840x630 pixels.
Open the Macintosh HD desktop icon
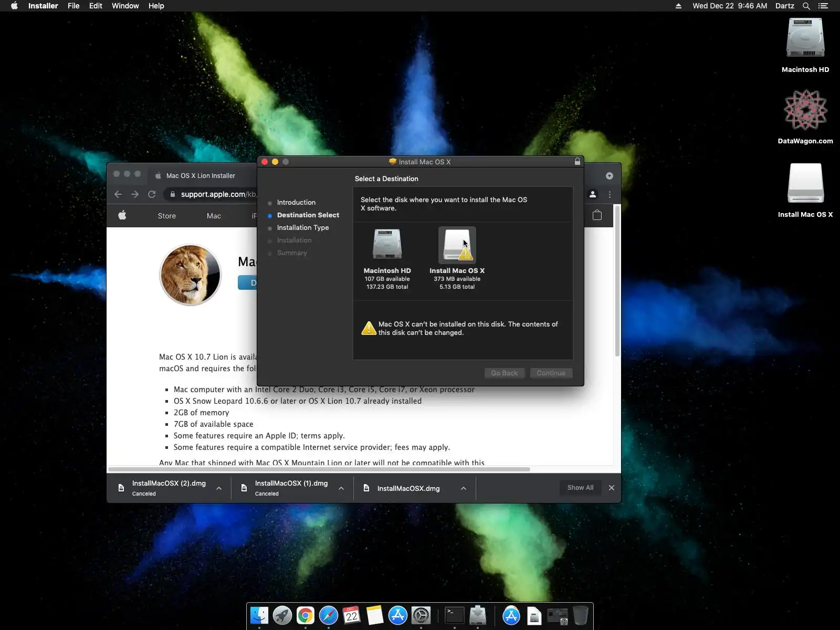point(805,38)
